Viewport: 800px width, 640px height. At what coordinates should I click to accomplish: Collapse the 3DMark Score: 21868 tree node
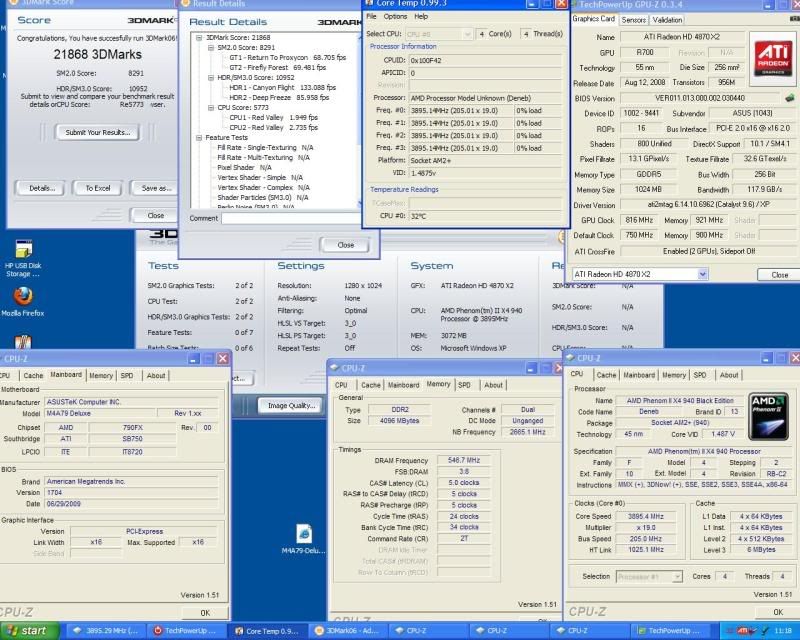tap(199, 38)
